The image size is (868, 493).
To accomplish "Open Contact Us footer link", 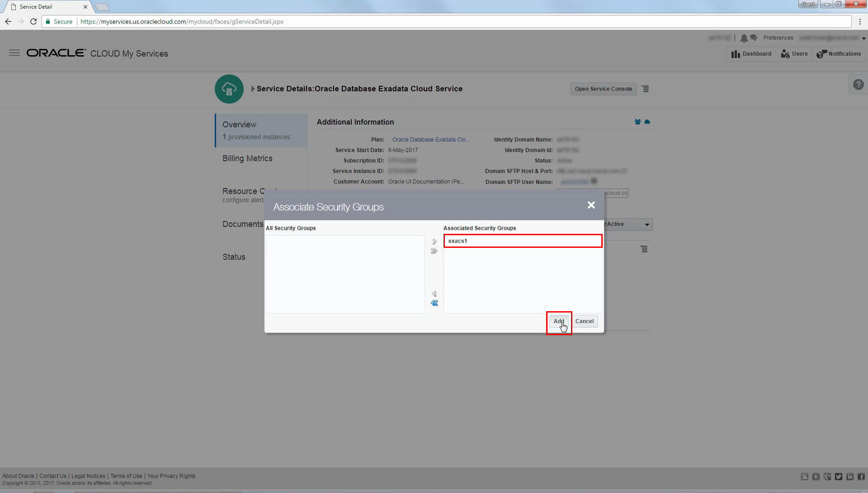I will pyautogui.click(x=53, y=476).
